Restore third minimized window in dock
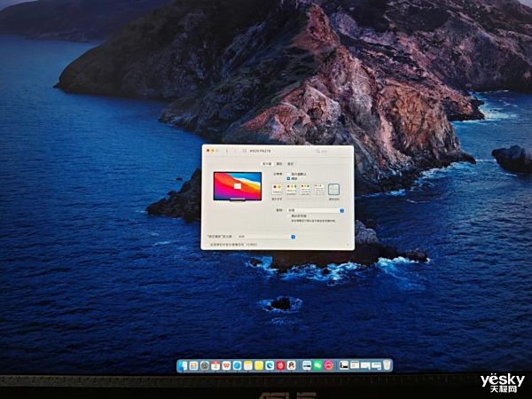 point(365,365)
